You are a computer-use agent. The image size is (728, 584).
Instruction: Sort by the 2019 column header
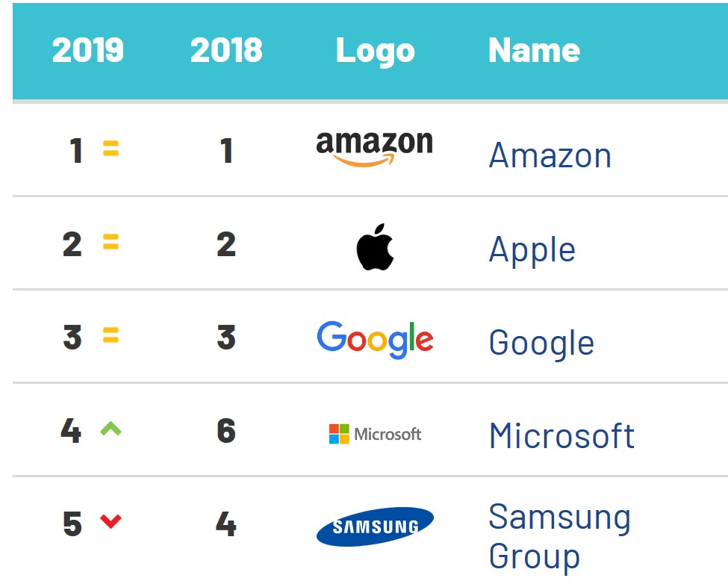[x=87, y=50]
